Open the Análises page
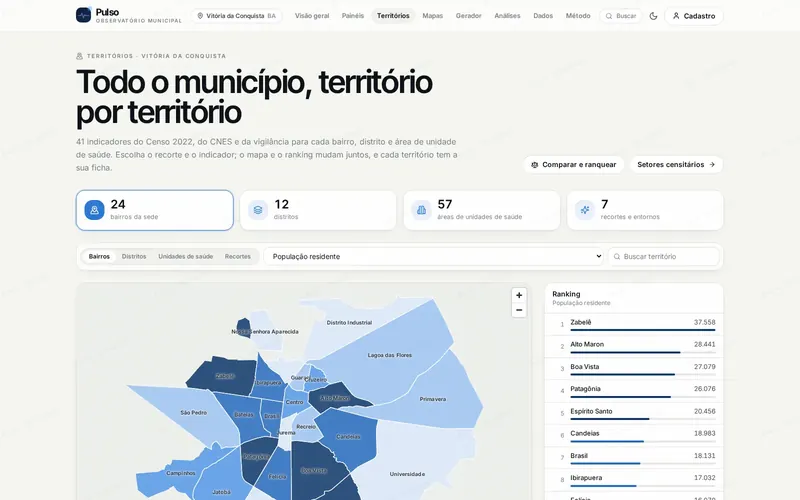Screen dimensions: 800x500 [507, 16]
